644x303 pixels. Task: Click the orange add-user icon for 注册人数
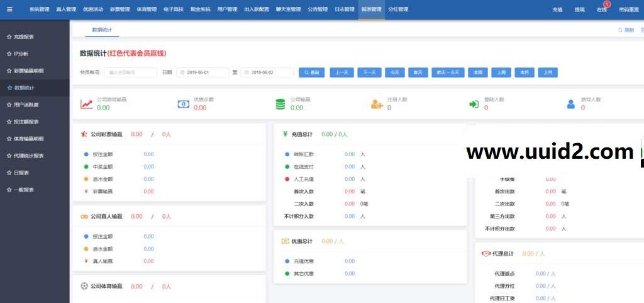tap(377, 104)
